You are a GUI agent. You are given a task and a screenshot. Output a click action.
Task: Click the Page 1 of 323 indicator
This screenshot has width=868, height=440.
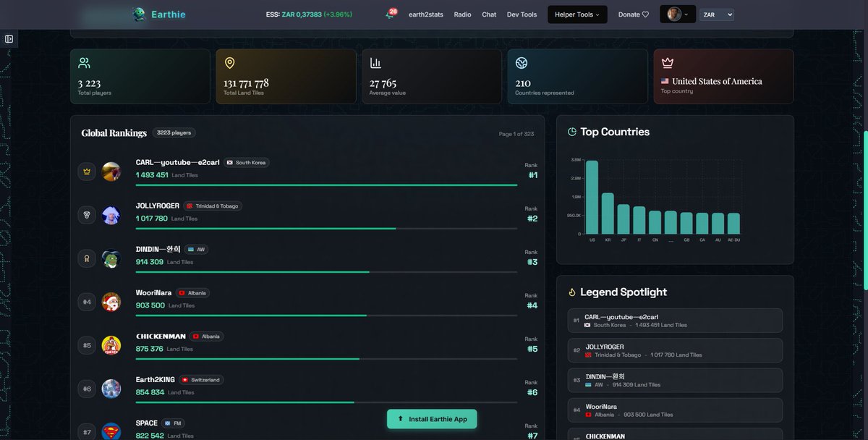516,134
